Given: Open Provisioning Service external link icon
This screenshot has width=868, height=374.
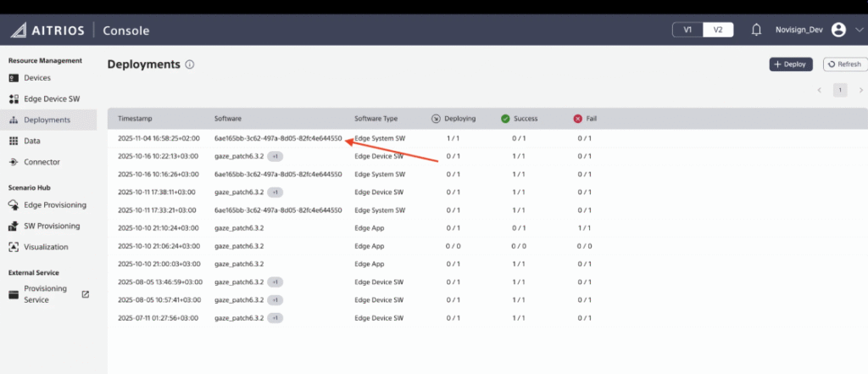Looking at the screenshot, I should point(85,294).
